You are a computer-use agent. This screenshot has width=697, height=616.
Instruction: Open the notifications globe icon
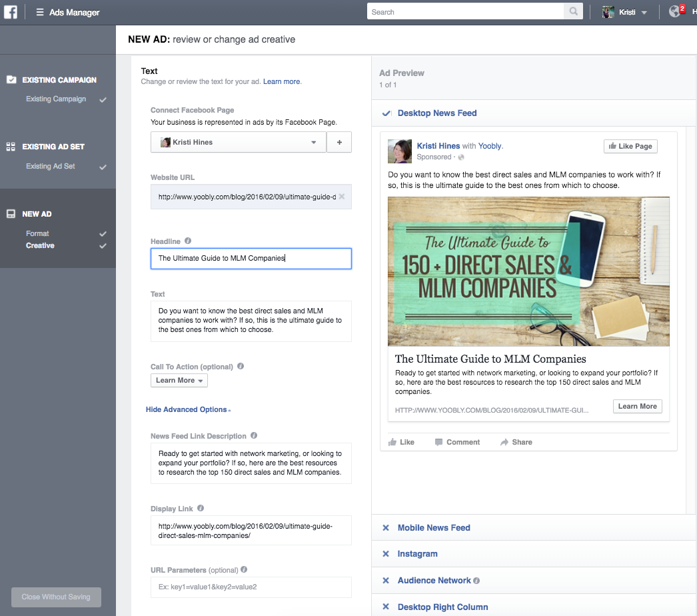(x=674, y=11)
